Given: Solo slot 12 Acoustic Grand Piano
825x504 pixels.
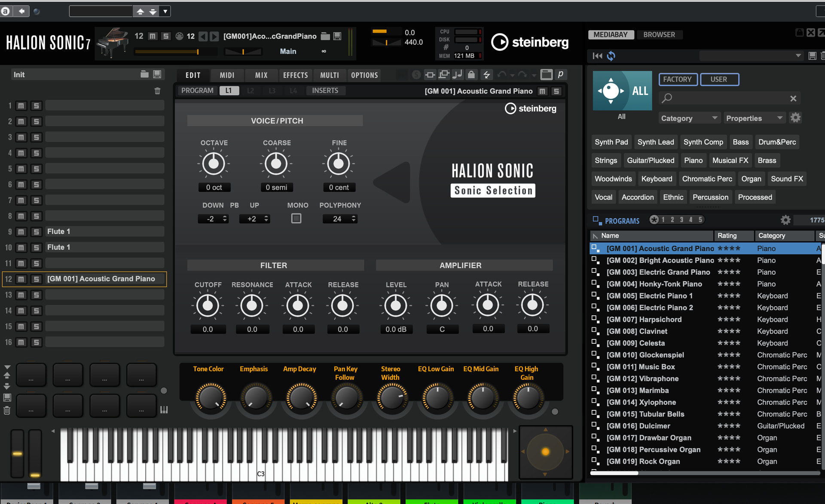Looking at the screenshot, I should click(x=37, y=279).
